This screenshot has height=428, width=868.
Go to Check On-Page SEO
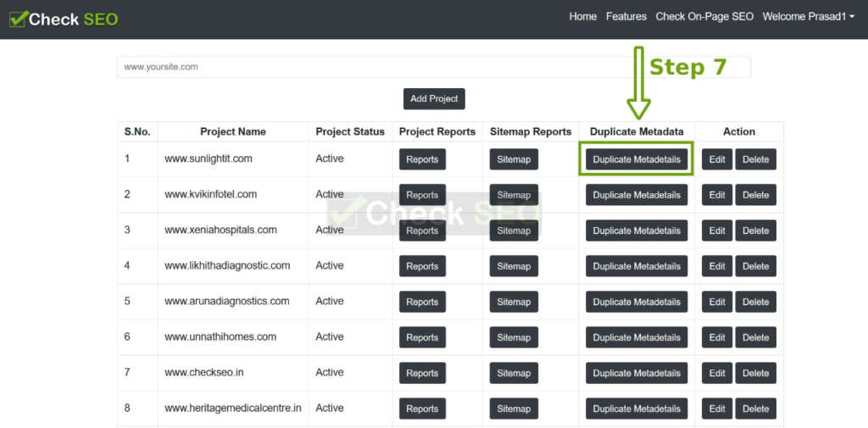(704, 17)
